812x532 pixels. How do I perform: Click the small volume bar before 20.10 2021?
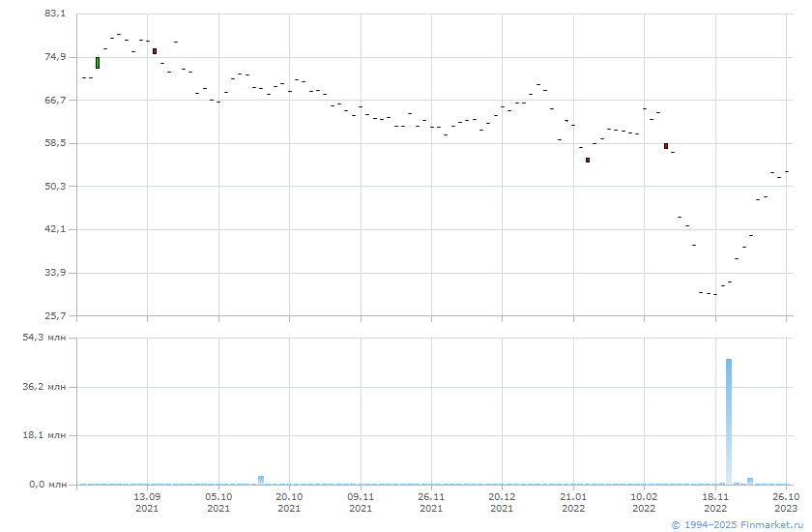[260, 480]
